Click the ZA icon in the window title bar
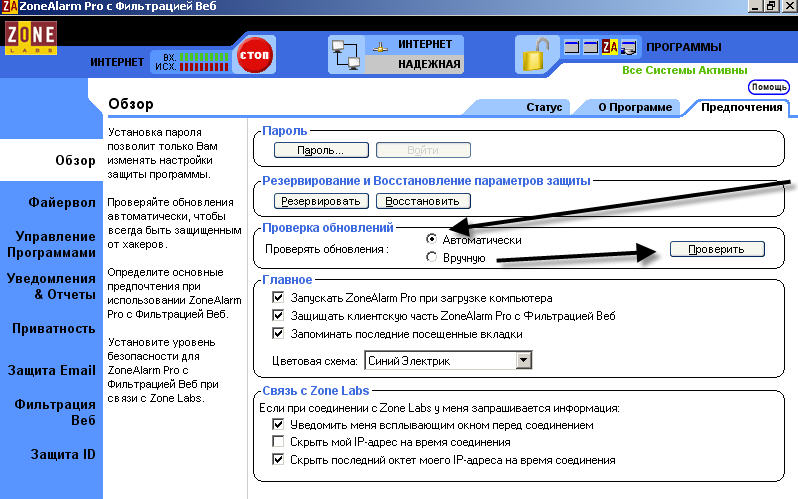The width and height of the screenshot is (798, 499). coord(9,6)
